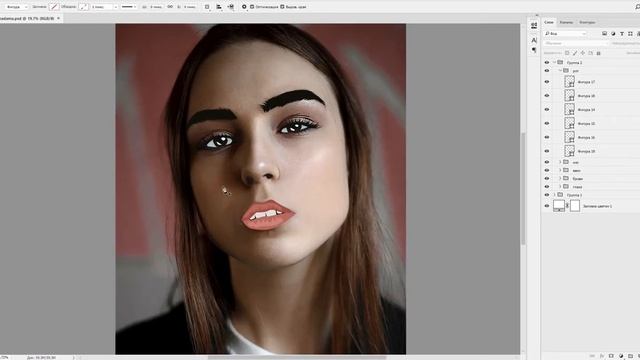
Task: Expand the Группа 1 group
Action: 555,195
